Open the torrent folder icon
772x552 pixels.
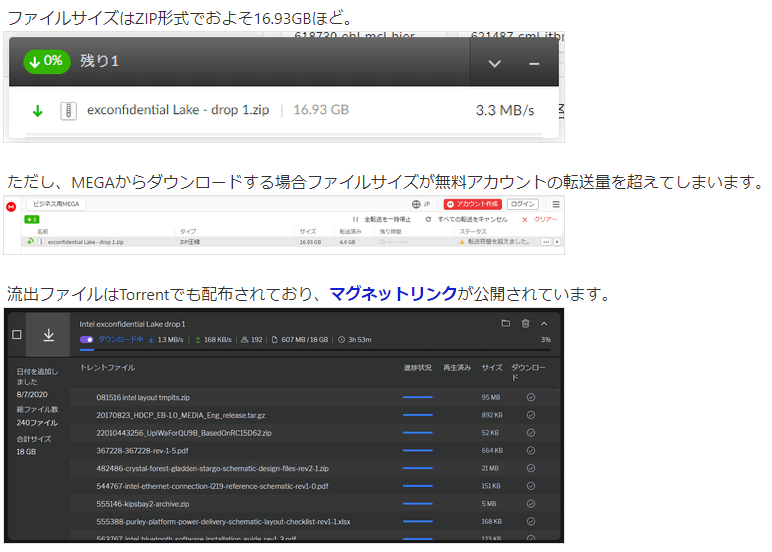point(506,323)
